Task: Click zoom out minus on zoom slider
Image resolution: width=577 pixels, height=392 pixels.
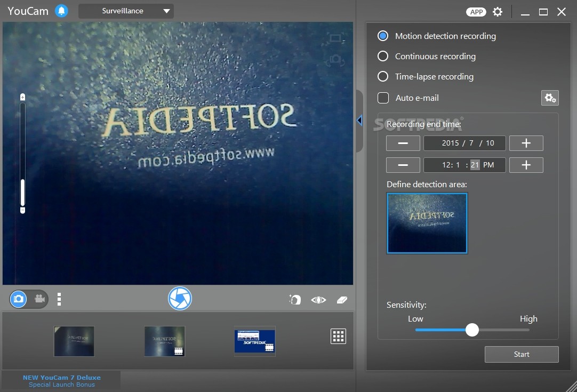Action: coord(22,211)
